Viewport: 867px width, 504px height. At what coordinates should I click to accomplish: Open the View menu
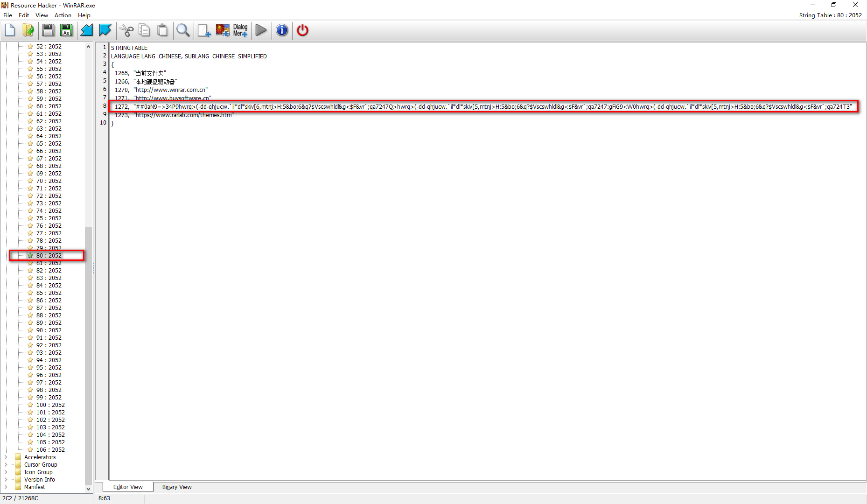point(42,15)
